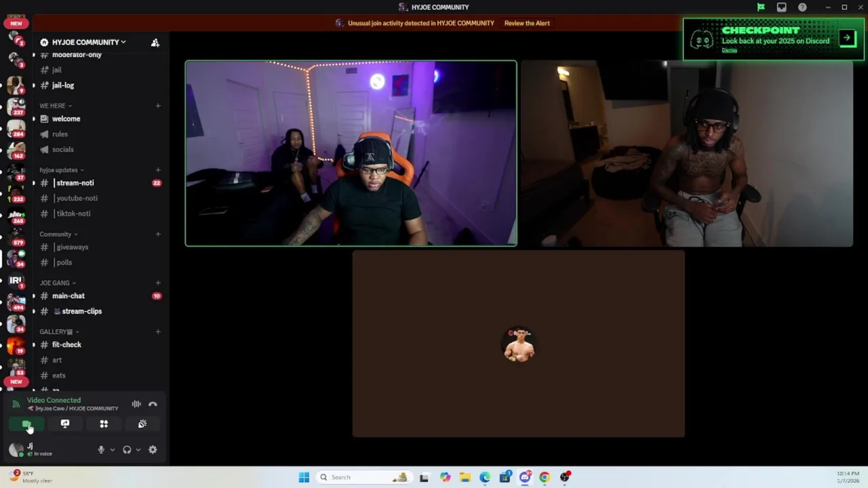Jump to new unread servers at bottom
868x488 pixels.
[x=16, y=382]
